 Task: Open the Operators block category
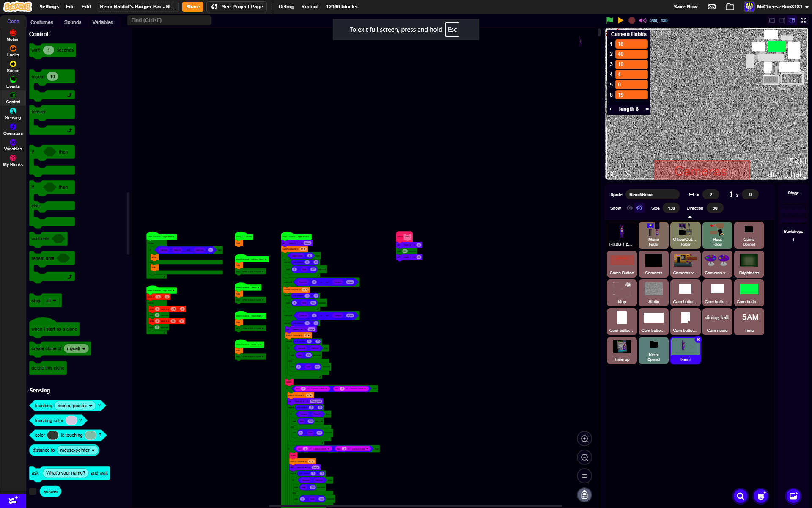pyautogui.click(x=13, y=129)
